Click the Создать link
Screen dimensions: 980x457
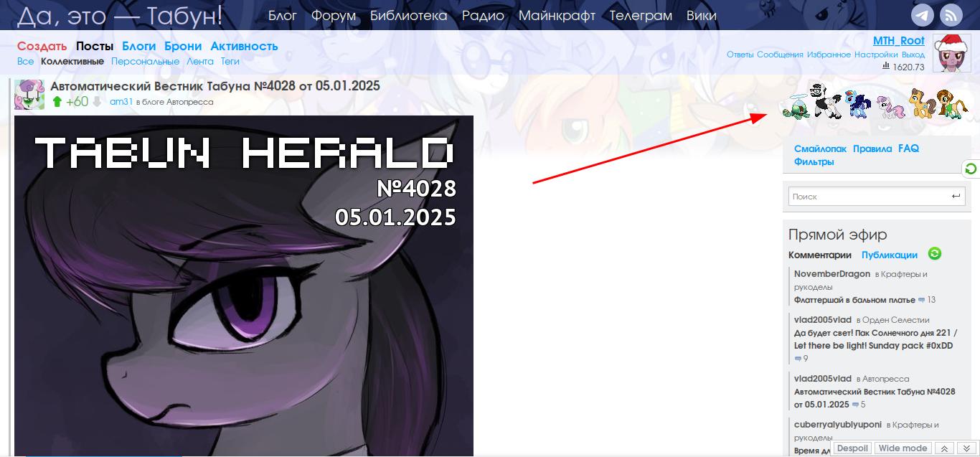pos(42,46)
